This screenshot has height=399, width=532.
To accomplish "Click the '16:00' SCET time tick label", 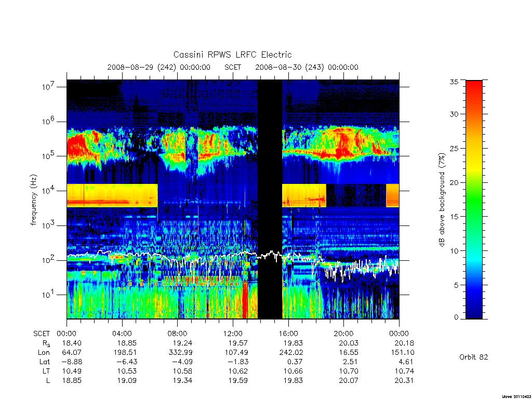I will point(288,334).
